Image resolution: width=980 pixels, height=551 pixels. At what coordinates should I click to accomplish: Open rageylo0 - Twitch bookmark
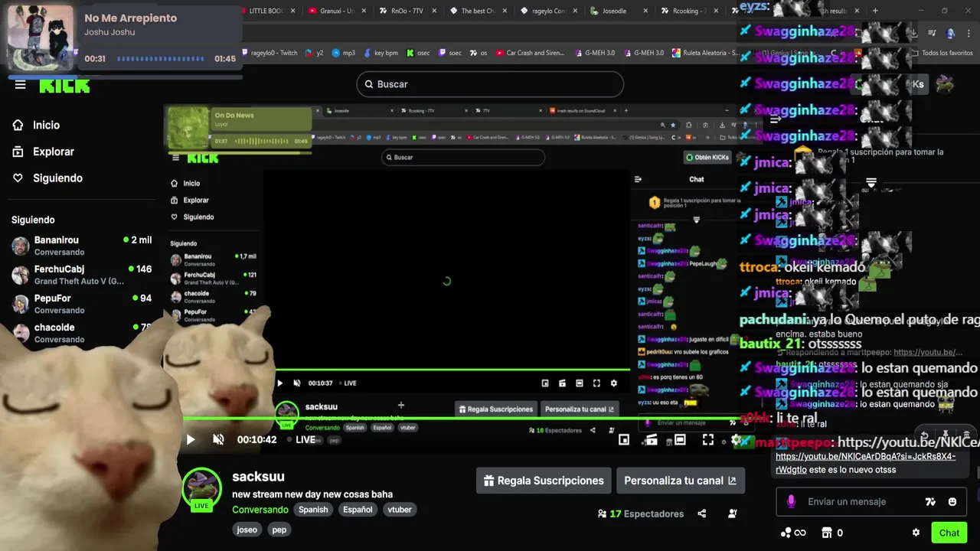(x=270, y=53)
